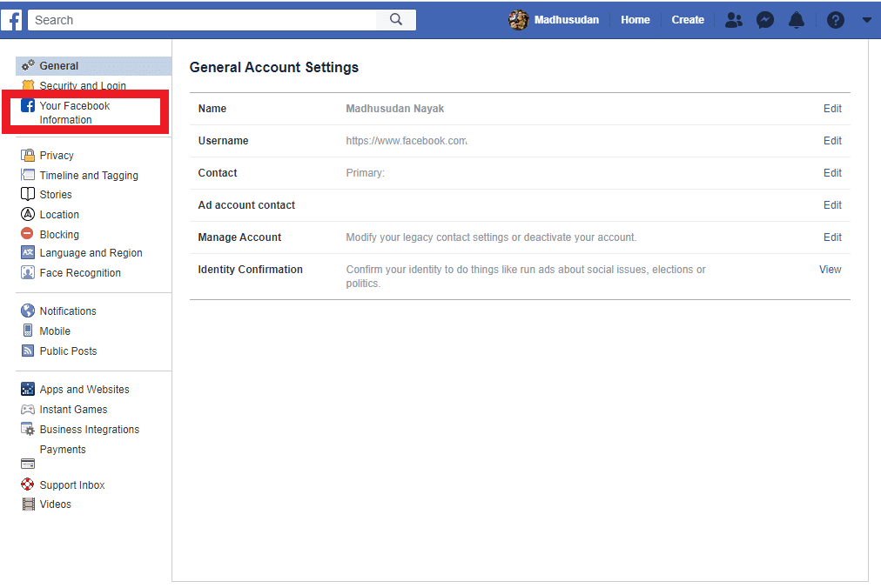Open Timeline and Tagging settings

[89, 175]
